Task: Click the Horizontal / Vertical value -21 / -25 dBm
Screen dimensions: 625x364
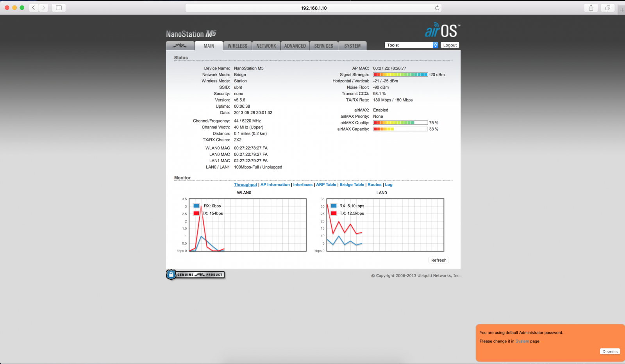Action: [386, 81]
